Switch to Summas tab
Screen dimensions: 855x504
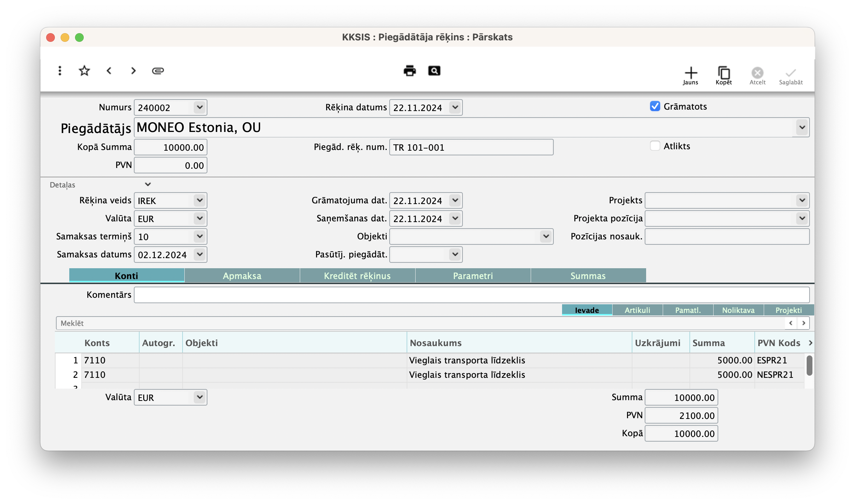[x=588, y=275]
